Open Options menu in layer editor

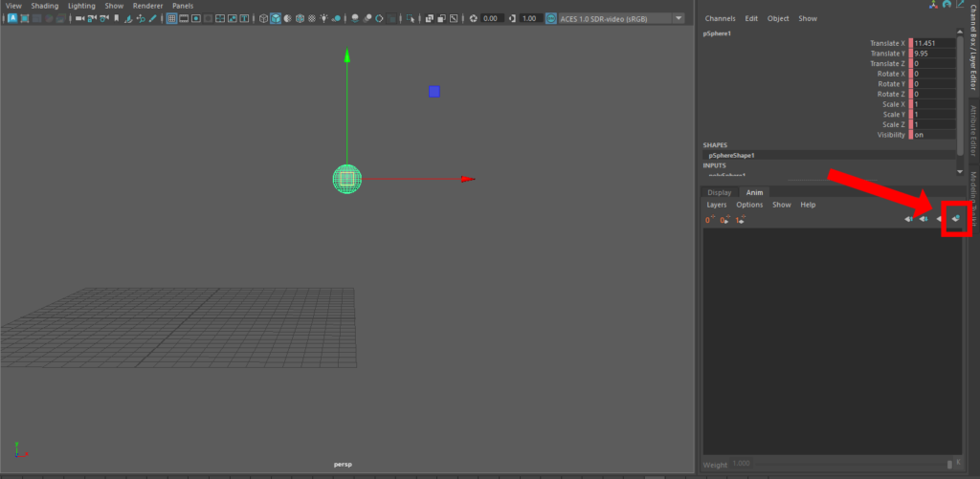coord(749,205)
